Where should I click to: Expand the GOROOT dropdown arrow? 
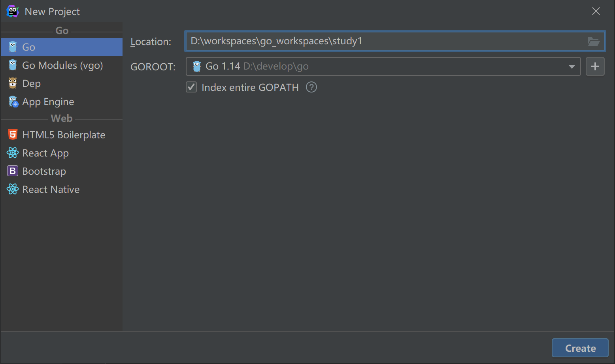[x=572, y=66]
